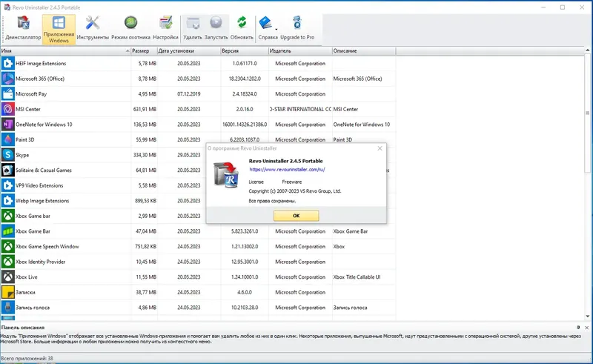Click Microsoft Pay date 07.12.2019
Image resolution: width=593 pixels, height=364 pixels.
189,94
